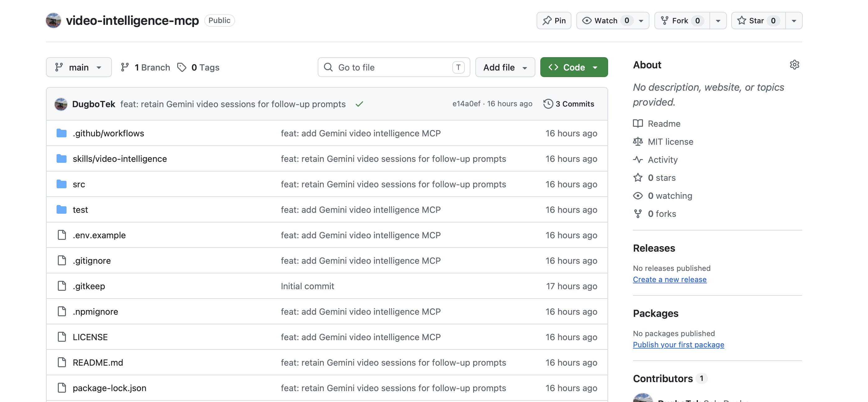This screenshot has height=402, width=868.
Task: Click folder icon for test row
Action: [x=61, y=209]
